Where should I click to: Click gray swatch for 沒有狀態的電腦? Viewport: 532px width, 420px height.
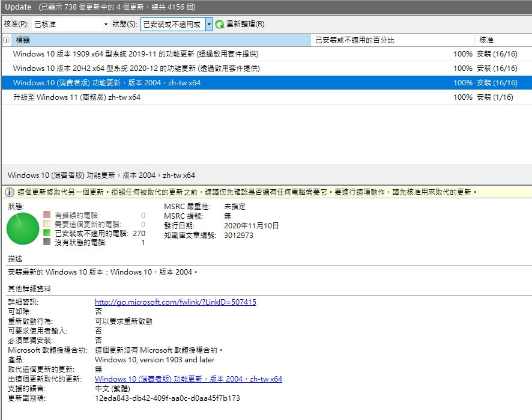point(47,242)
